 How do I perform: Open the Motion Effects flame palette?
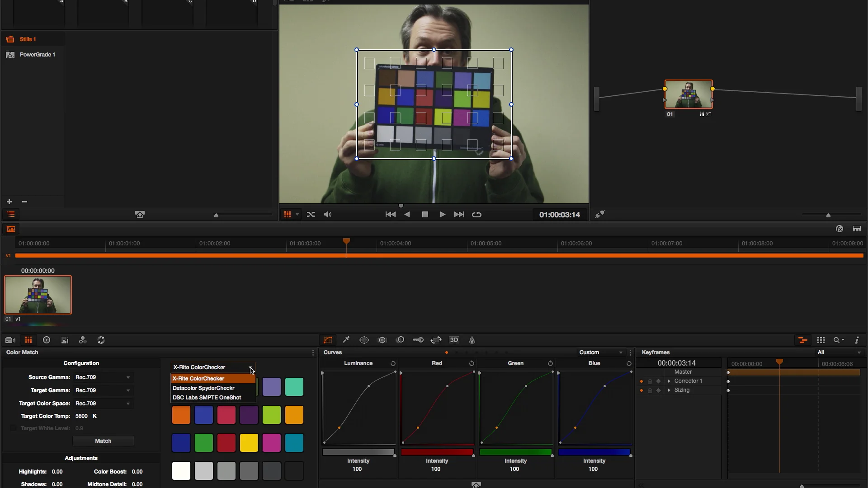click(472, 340)
